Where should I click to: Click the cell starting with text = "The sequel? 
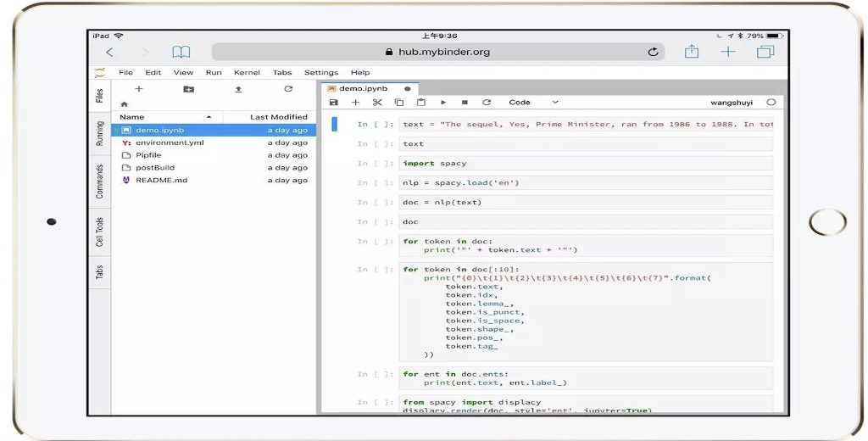586,124
